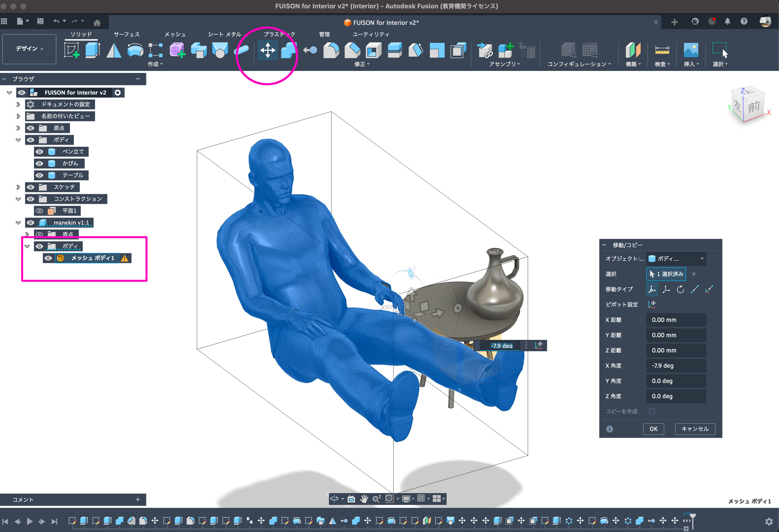779x532 pixels.
Task: Click the Fillet tool icon
Action: 331,50
